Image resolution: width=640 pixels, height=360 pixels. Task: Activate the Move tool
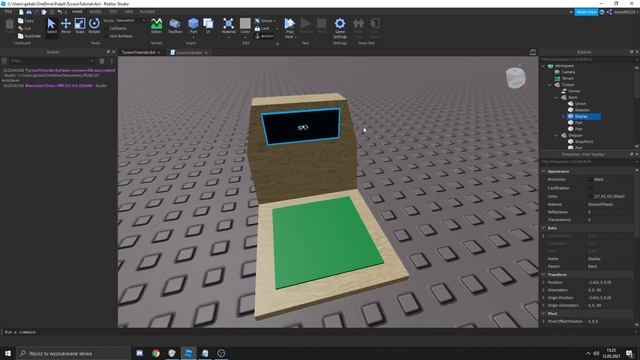coord(66,26)
